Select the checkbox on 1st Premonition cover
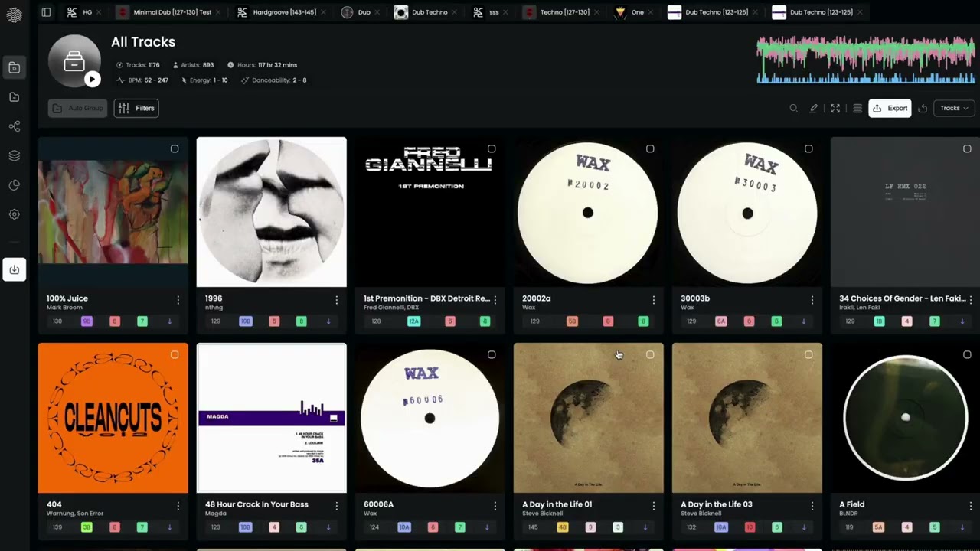The height and width of the screenshot is (551, 980). pos(492,148)
